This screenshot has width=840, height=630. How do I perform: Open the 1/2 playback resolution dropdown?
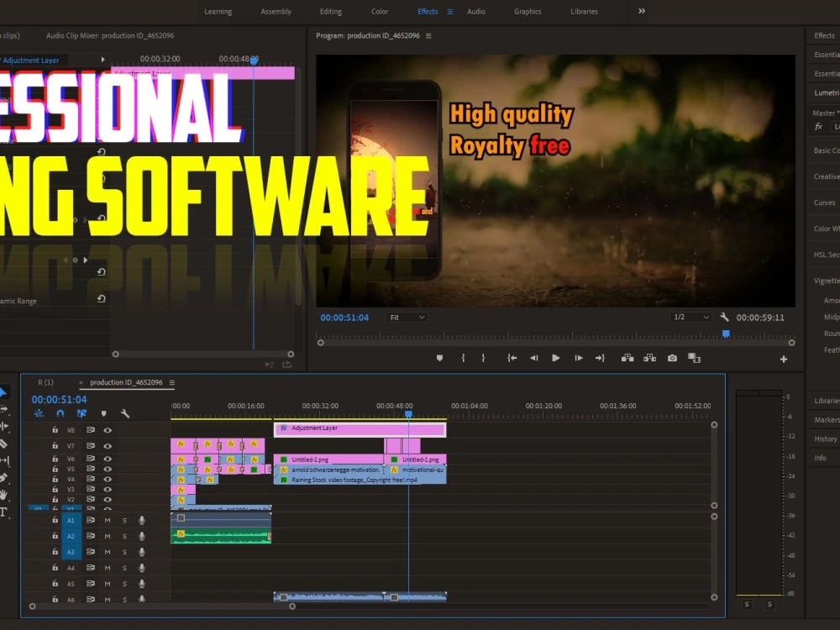pos(691,318)
